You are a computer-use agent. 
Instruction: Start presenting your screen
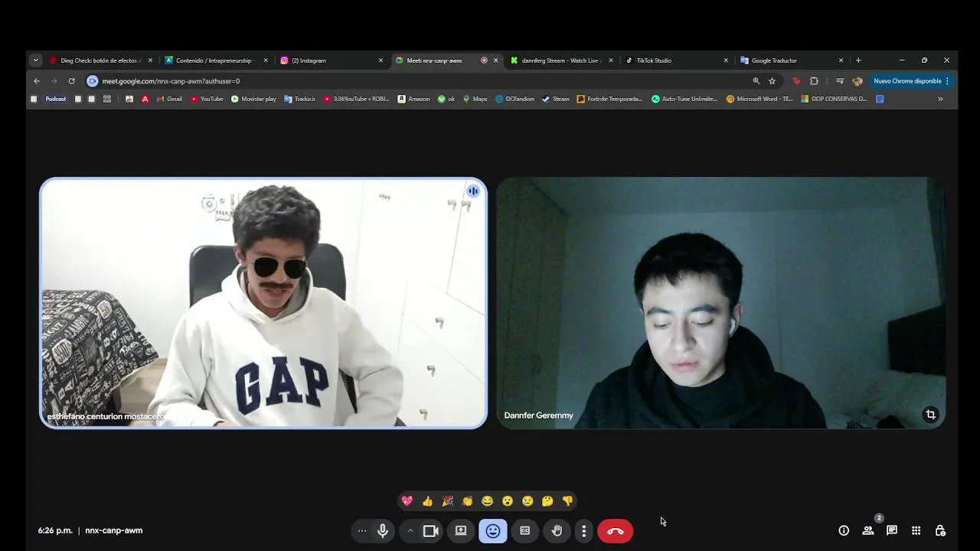click(461, 530)
